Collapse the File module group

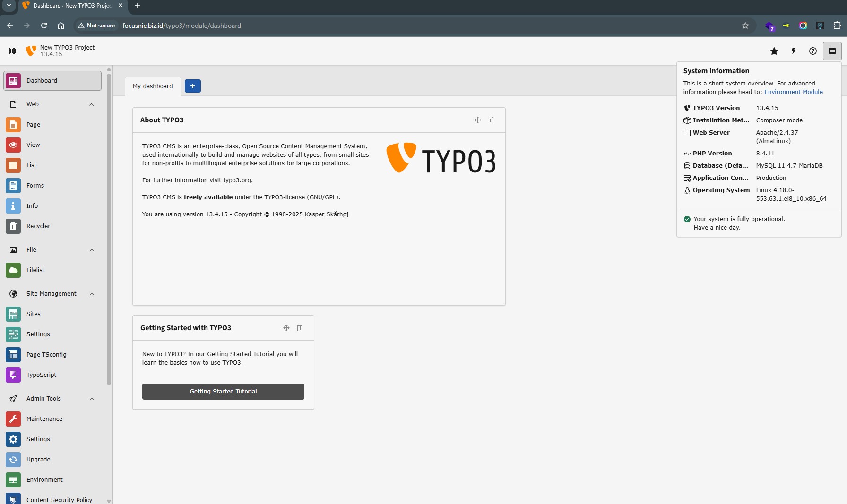coord(92,250)
